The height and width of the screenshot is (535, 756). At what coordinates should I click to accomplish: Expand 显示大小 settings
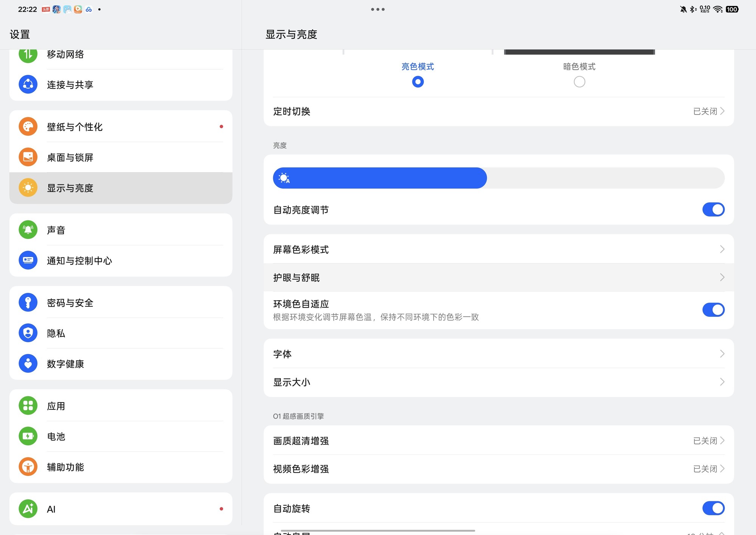(x=498, y=382)
